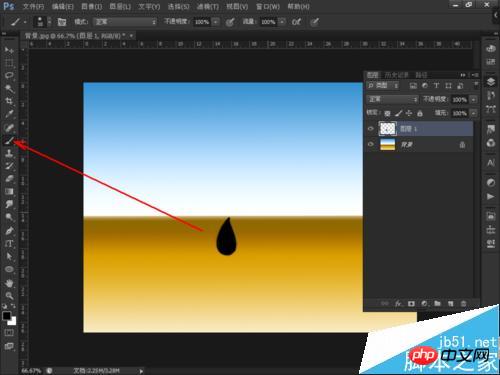The height and width of the screenshot is (375, 500).
Task: Select the Zoom tool
Action: 9,295
